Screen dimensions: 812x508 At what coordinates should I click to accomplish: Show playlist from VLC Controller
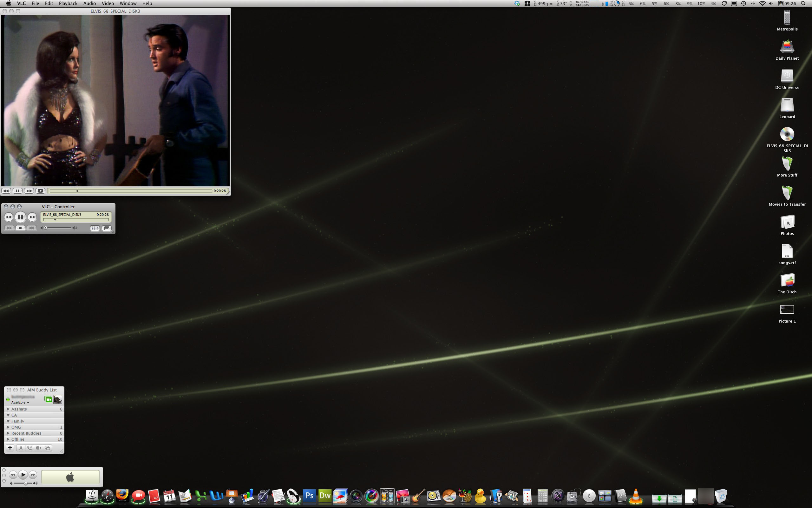107,228
